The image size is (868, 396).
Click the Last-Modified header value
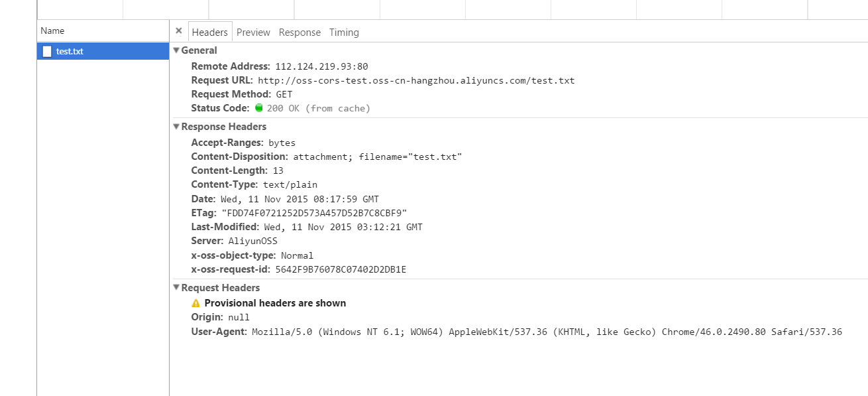343,227
